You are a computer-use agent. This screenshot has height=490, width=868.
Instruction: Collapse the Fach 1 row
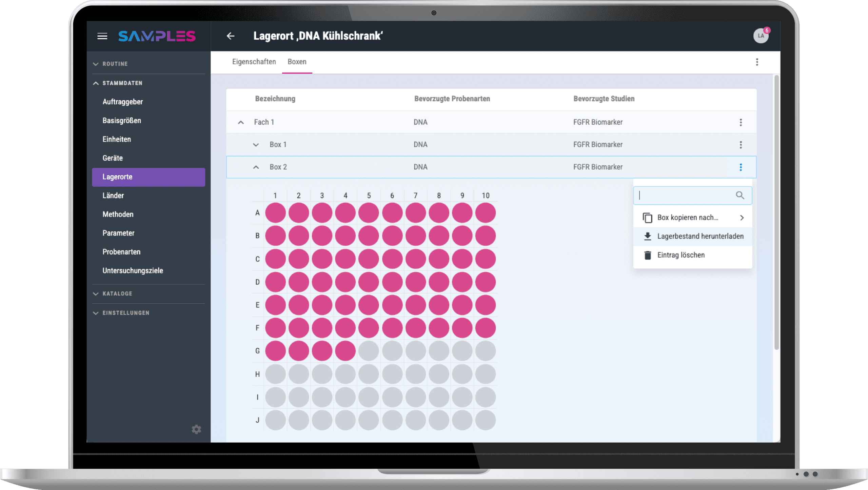241,122
